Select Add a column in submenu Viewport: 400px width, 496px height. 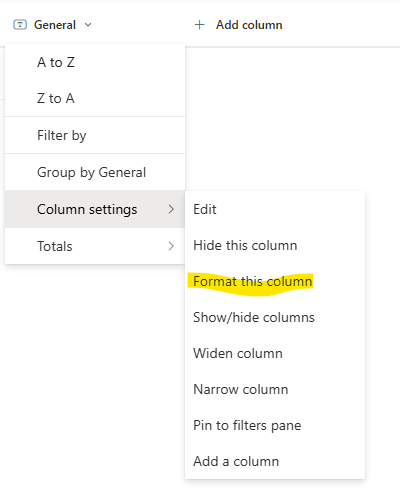click(x=275, y=461)
